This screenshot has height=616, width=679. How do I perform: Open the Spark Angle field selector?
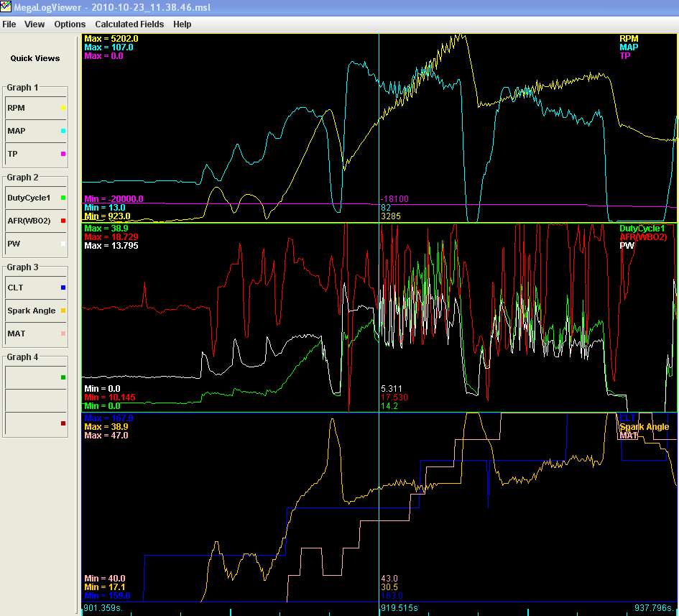(x=32, y=311)
